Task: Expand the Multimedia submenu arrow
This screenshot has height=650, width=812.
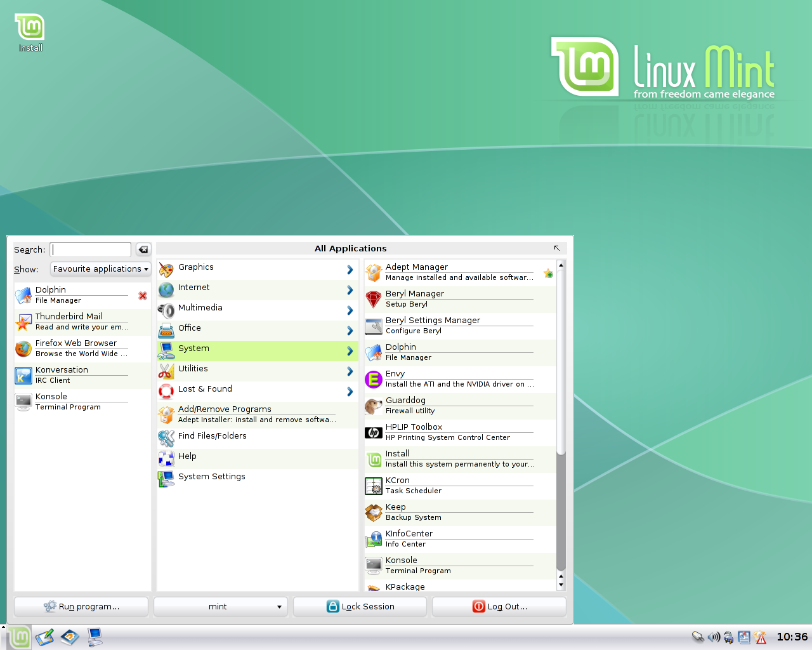Action: [x=350, y=310]
